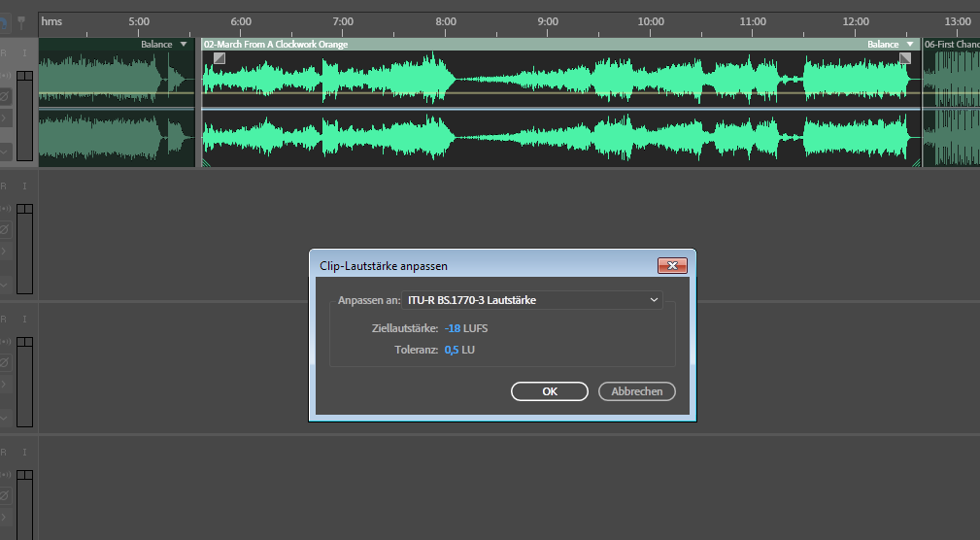Click the phase invert icon on track two
This screenshot has width=980, height=540.
click(5, 230)
